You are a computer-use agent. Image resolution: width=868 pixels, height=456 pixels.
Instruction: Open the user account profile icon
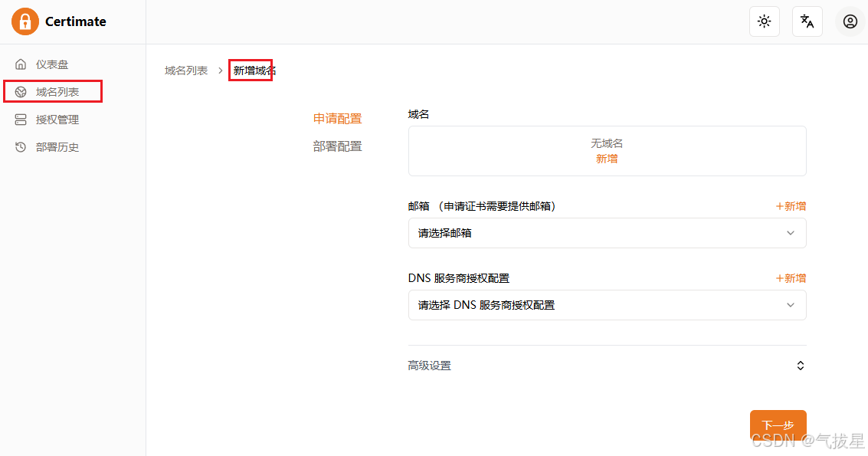[850, 21]
